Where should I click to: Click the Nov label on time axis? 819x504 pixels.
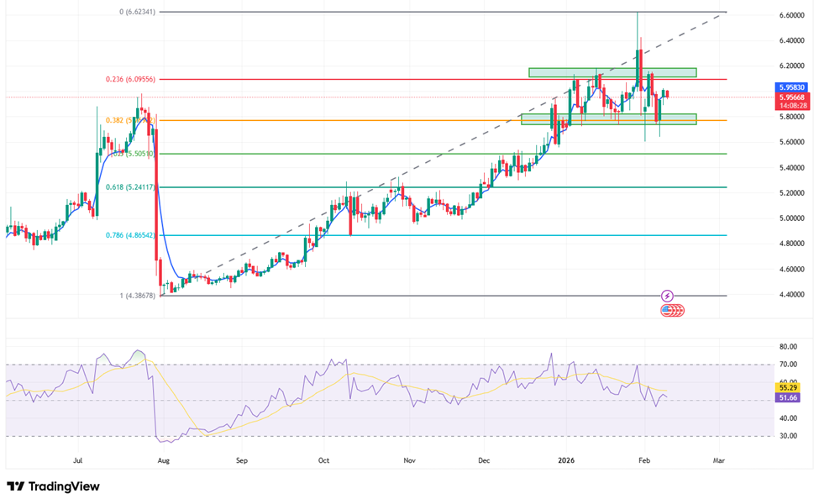coord(410,460)
